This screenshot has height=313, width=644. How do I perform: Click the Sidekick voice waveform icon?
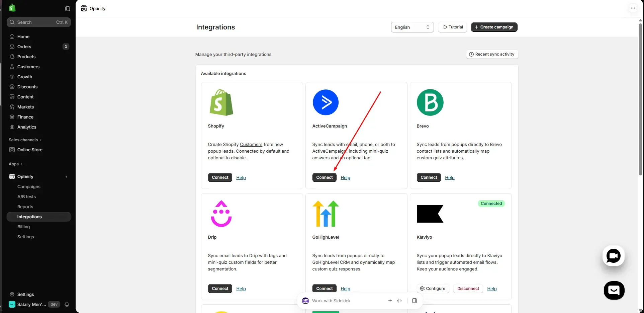point(399,301)
